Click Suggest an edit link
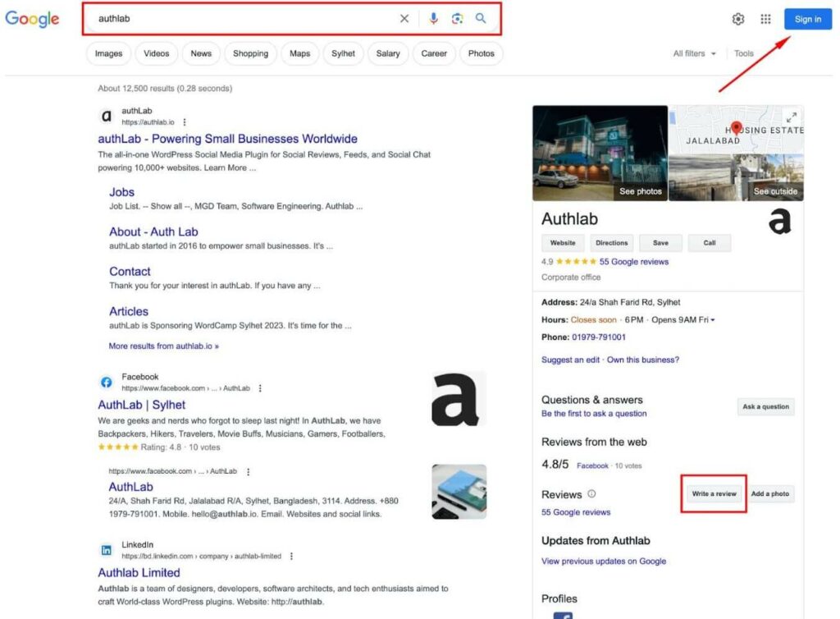840x619 pixels. 570,360
